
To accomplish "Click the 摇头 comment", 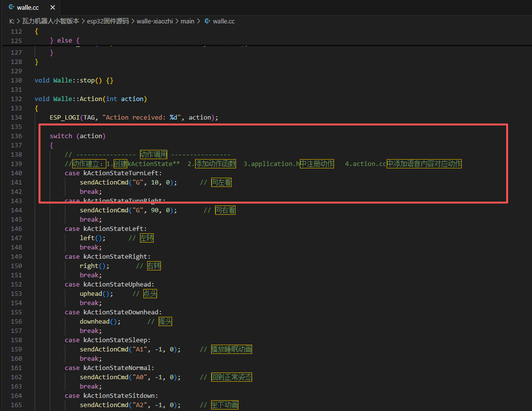I will coord(165,322).
